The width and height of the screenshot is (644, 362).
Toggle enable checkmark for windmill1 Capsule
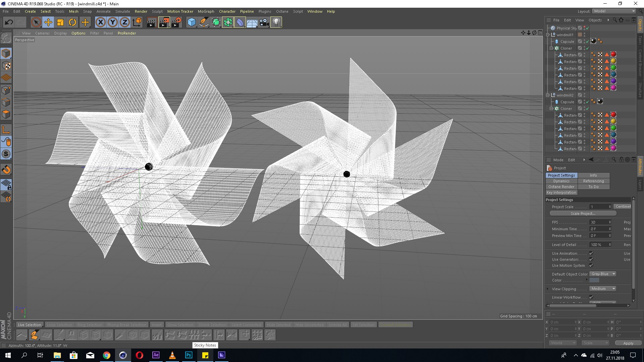tap(587, 42)
